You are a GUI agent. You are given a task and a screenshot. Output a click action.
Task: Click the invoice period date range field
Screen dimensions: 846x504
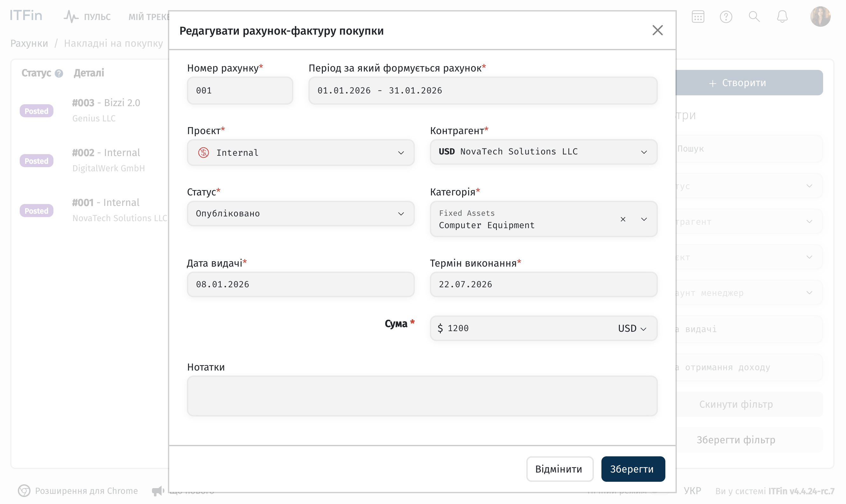483,90
